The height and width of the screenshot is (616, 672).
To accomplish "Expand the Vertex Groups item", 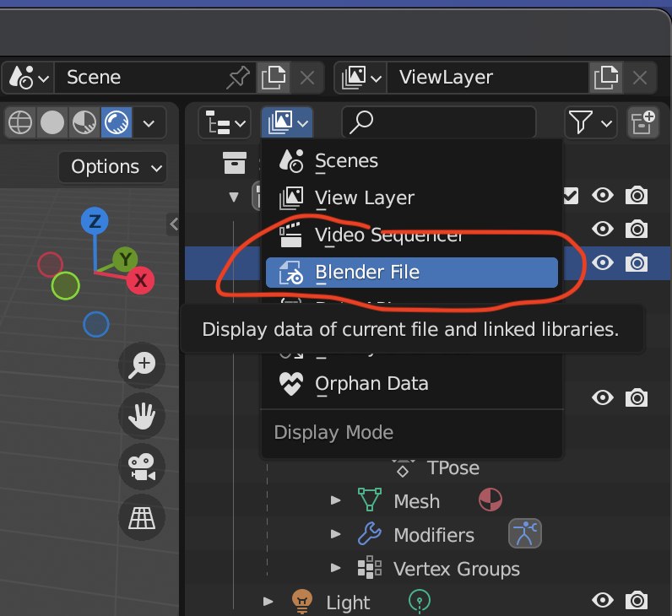I will tap(335, 568).
